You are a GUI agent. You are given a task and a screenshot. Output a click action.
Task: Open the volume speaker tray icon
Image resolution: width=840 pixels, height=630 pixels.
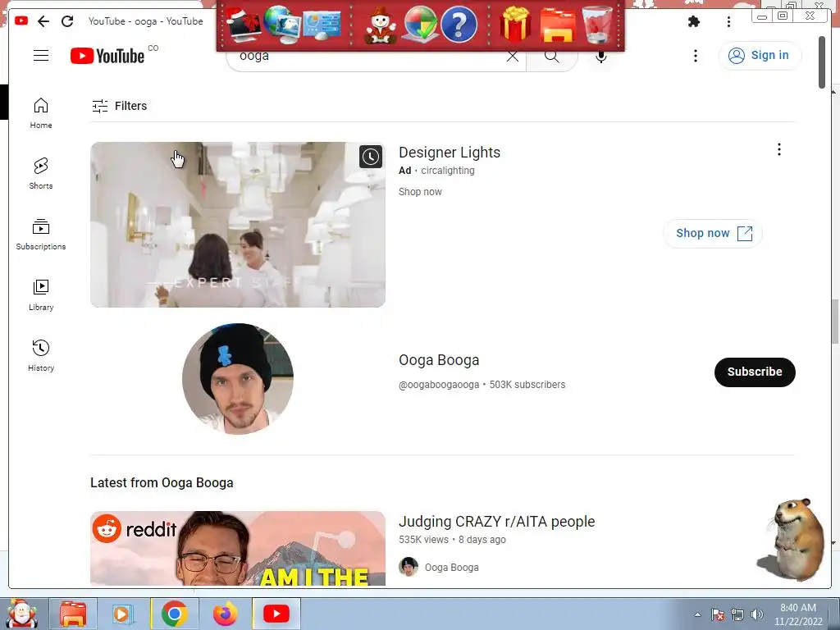(757, 614)
